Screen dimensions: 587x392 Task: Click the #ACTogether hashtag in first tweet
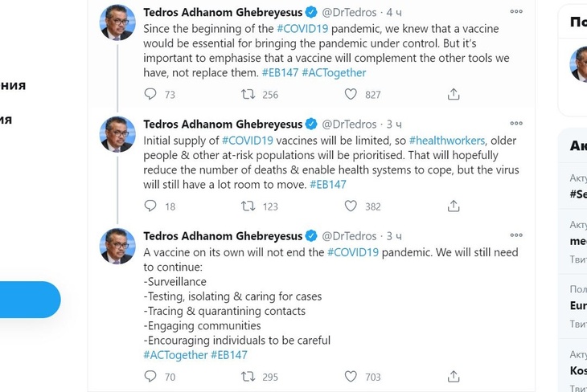pyautogui.click(x=334, y=72)
